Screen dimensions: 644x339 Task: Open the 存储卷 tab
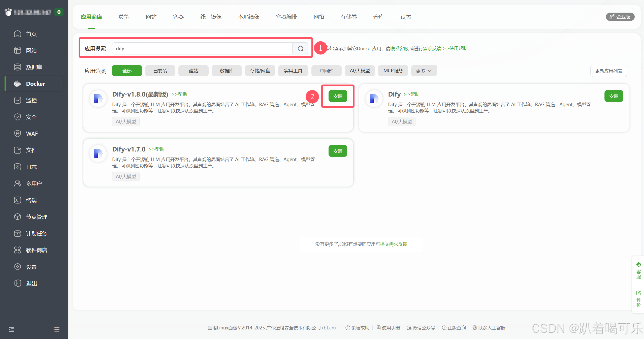pyautogui.click(x=349, y=17)
